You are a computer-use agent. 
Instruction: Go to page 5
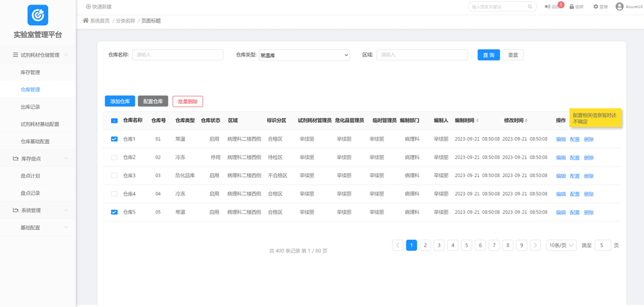466,245
